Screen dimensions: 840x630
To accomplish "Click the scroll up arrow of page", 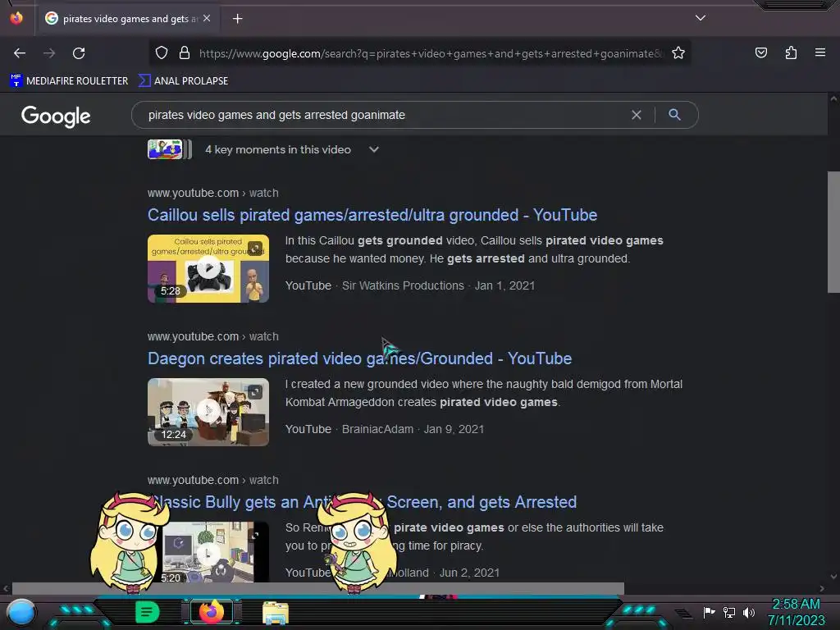I will [x=833, y=98].
